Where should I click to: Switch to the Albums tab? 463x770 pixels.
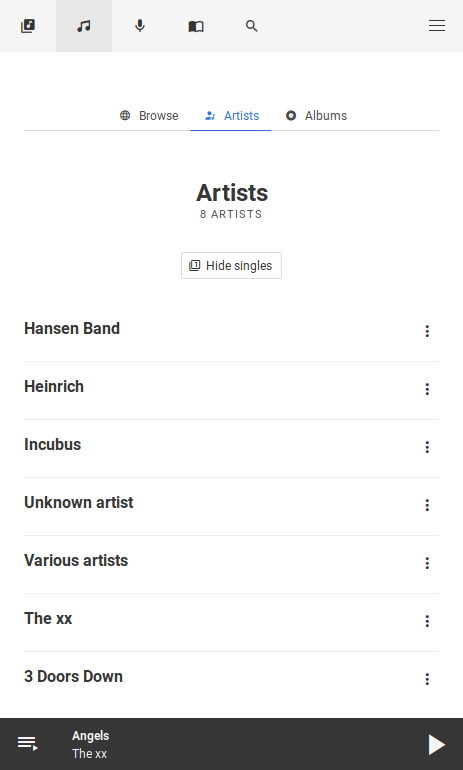316,116
